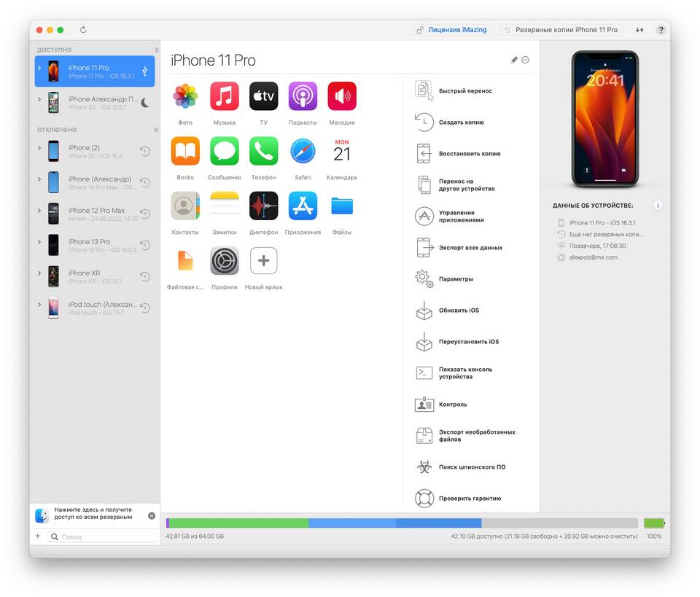Viewport: 700px width, 597px height.
Task: Expand the iPhone XR device chevron
Action: [x=39, y=273]
